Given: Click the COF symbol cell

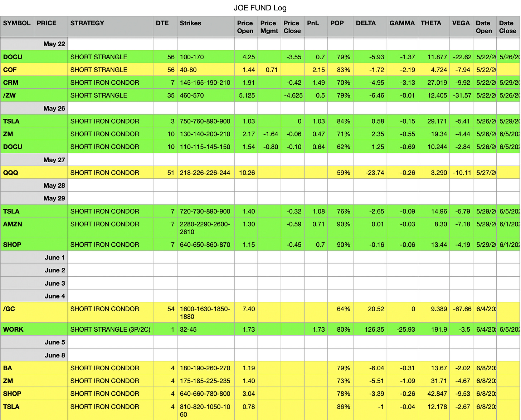Looking at the screenshot, I should pos(34,70).
